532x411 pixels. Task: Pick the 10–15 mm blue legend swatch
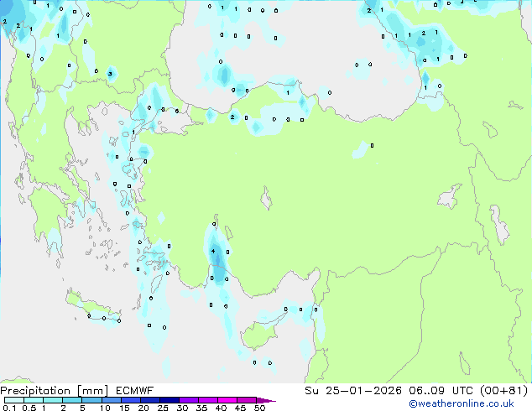pos(111,400)
